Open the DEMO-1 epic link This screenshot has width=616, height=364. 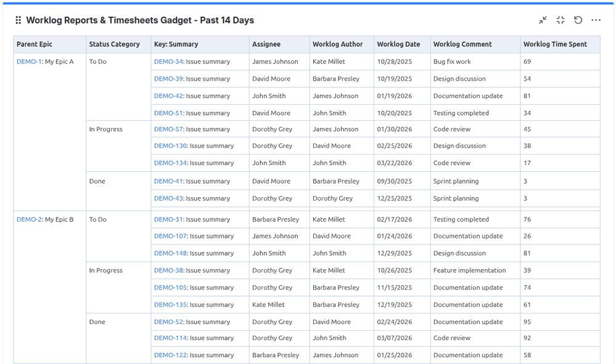point(29,62)
